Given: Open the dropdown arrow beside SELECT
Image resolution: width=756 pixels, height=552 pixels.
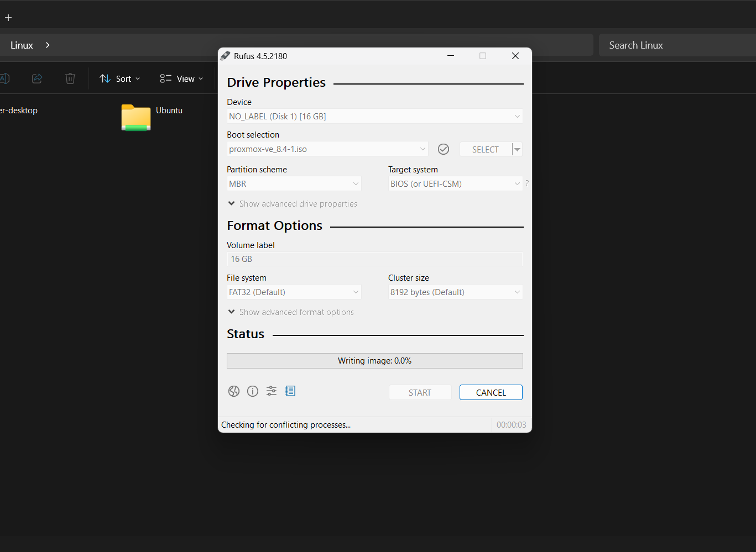Looking at the screenshot, I should click(x=518, y=149).
